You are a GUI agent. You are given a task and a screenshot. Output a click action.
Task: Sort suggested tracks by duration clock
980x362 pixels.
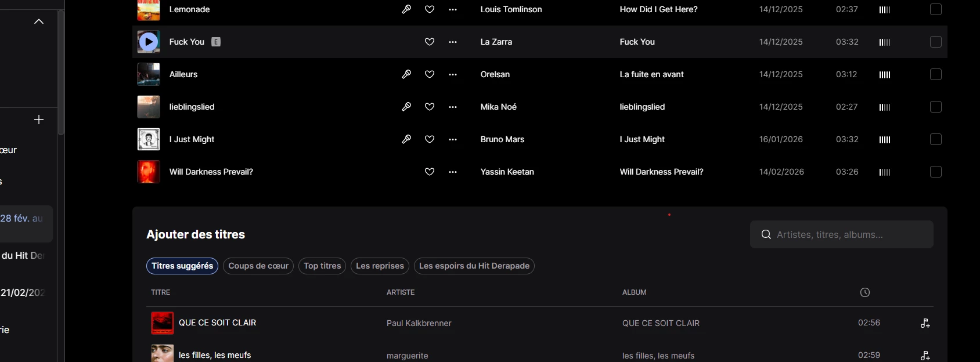(864, 292)
